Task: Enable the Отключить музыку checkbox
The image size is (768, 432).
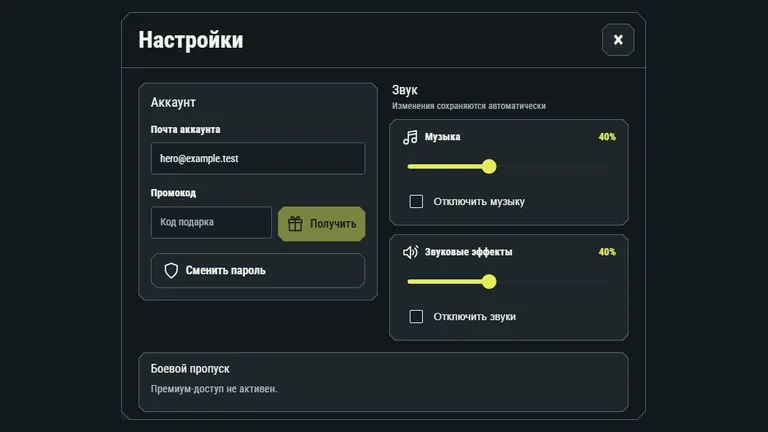Action: pyautogui.click(x=416, y=201)
